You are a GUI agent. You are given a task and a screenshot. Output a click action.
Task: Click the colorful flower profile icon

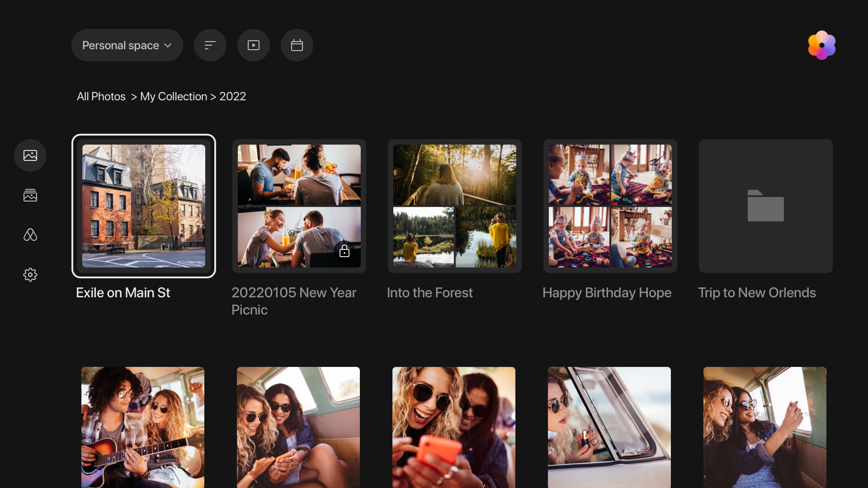pos(821,45)
